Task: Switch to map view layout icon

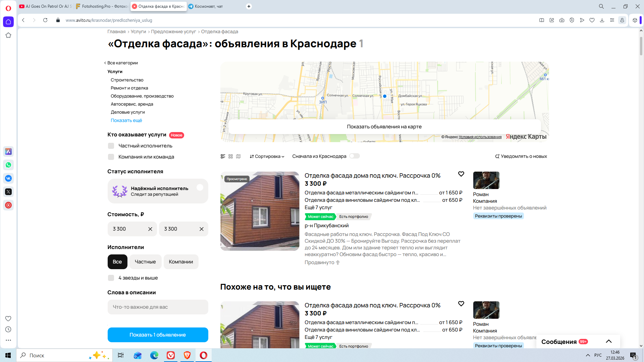Action: coord(238,157)
